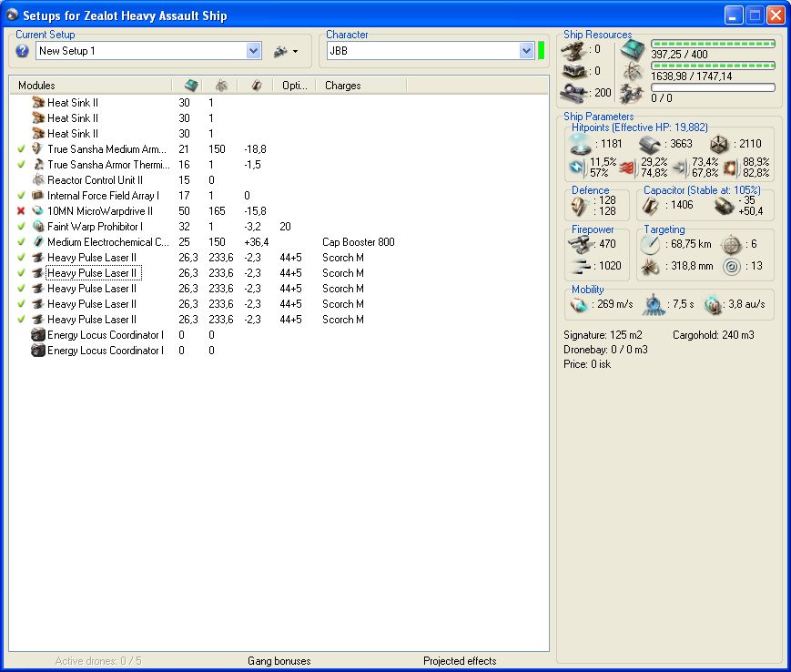The width and height of the screenshot is (791, 672).
Task: Expand the New Setup 1 dropdown
Action: tap(253, 51)
